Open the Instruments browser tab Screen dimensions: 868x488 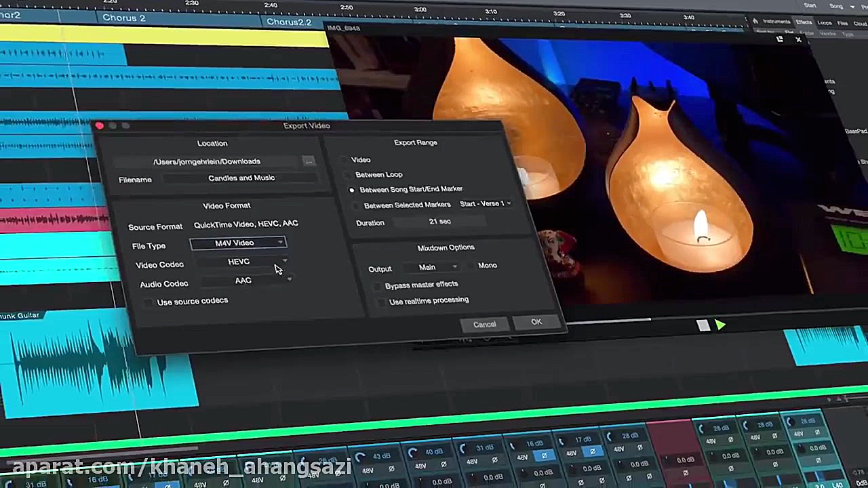(776, 22)
